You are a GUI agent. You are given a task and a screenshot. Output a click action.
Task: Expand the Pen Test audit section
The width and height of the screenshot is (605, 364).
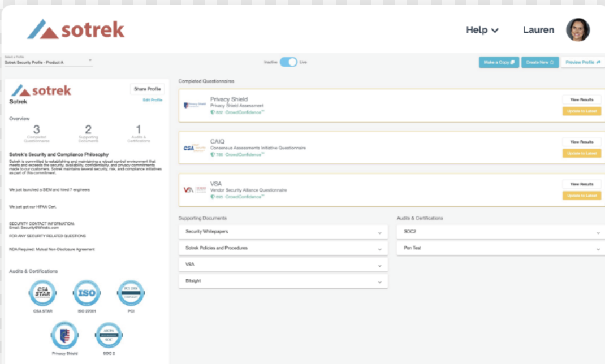pyautogui.click(x=501, y=248)
